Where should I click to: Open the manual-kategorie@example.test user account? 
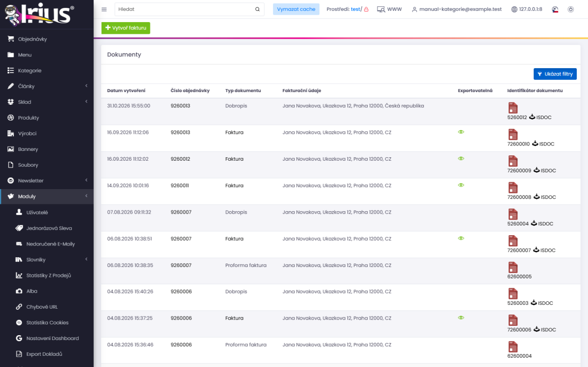[x=457, y=9]
